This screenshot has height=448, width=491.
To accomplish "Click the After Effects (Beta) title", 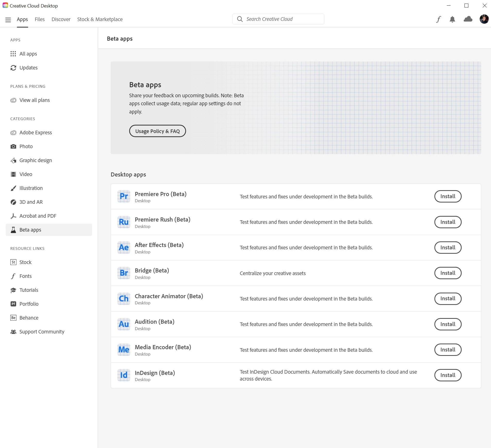I will tap(159, 245).
